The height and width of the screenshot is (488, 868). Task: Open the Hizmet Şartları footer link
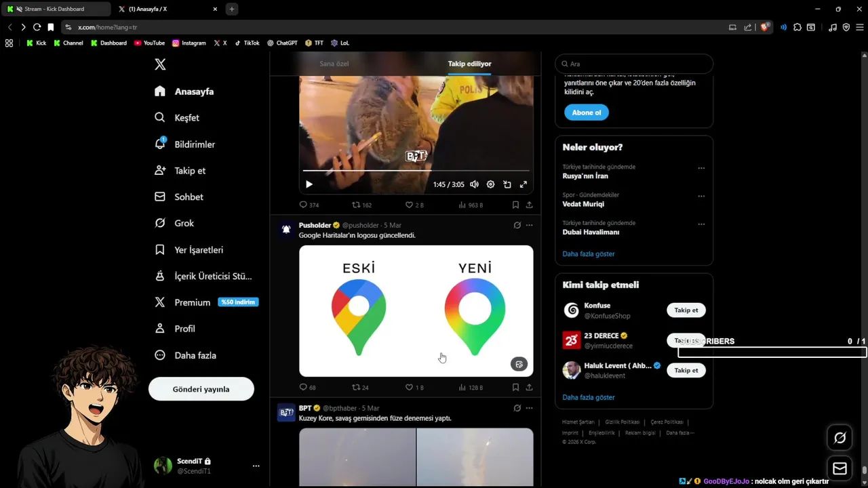click(x=578, y=422)
